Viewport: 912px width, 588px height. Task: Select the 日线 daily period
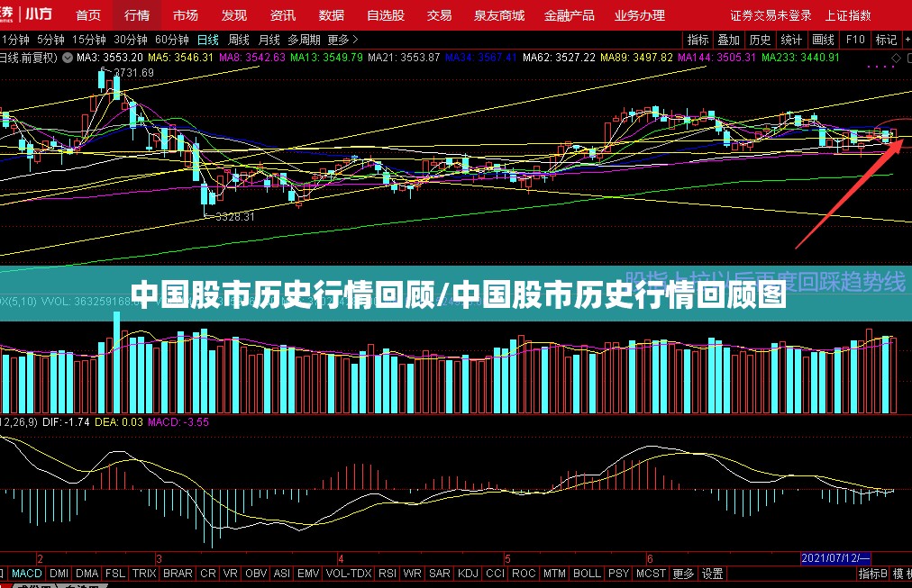coord(207,40)
